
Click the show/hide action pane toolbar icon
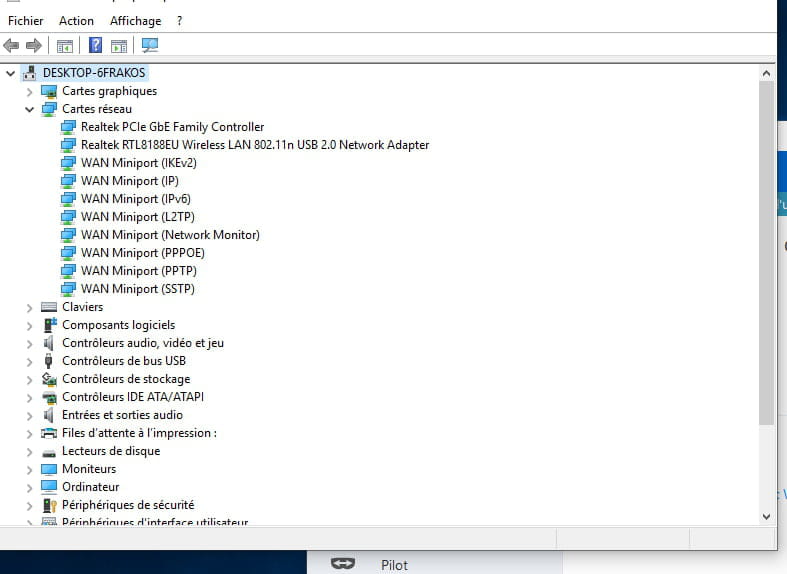(119, 45)
